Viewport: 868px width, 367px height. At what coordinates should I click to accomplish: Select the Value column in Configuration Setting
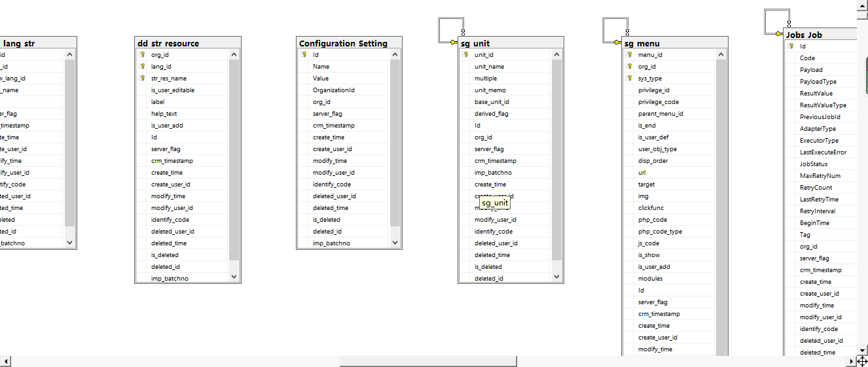tap(344, 79)
